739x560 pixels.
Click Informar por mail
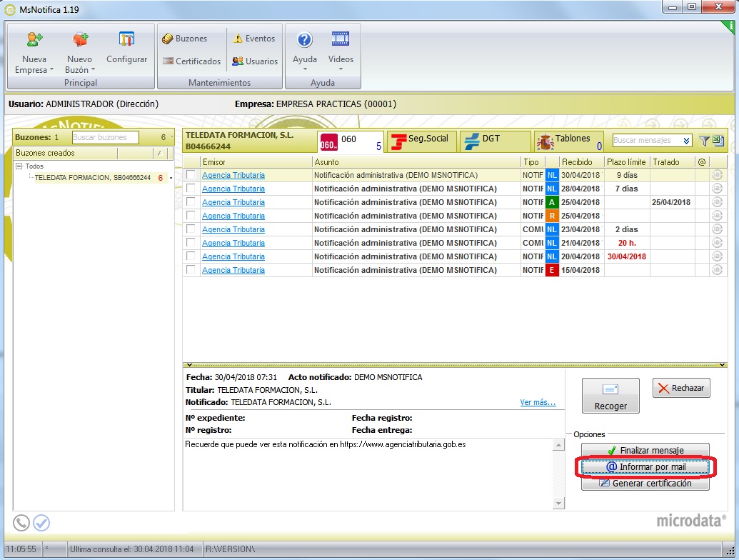tap(645, 466)
